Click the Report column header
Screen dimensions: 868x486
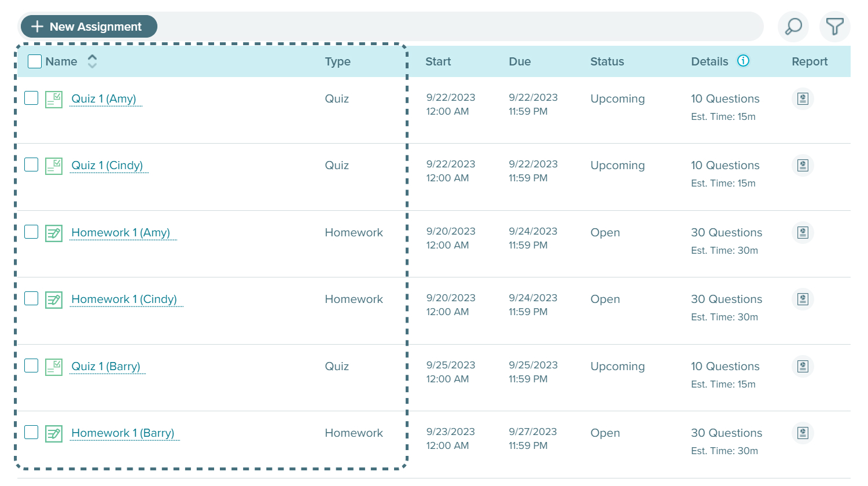pos(810,61)
